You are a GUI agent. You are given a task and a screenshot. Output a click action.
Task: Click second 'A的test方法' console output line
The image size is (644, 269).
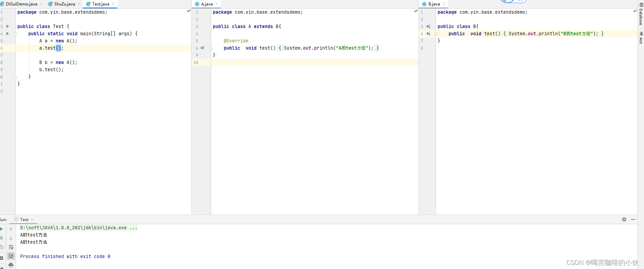click(x=33, y=242)
